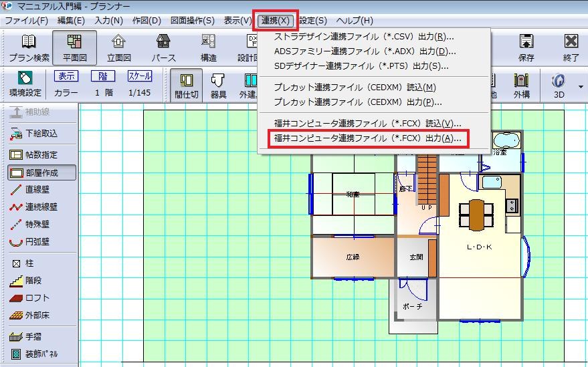
Task: Select 部屋作成 room creation tool
Action: click(x=41, y=173)
